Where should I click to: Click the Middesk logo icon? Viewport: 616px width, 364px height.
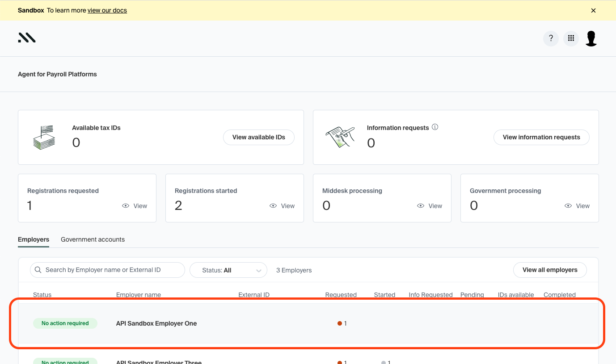(x=27, y=38)
